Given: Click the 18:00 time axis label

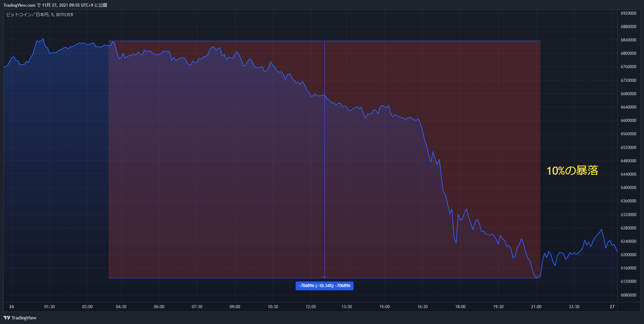Looking at the screenshot, I should point(460,307).
